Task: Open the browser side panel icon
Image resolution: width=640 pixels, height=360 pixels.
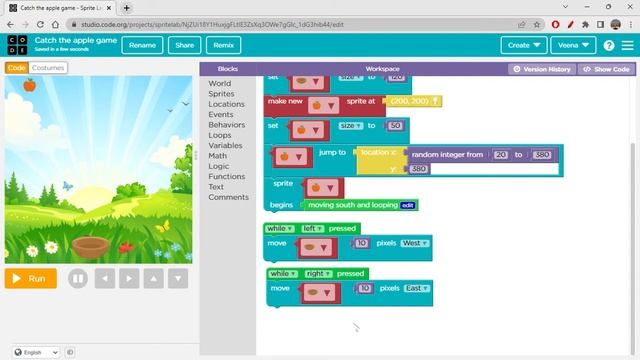Action: click(600, 24)
